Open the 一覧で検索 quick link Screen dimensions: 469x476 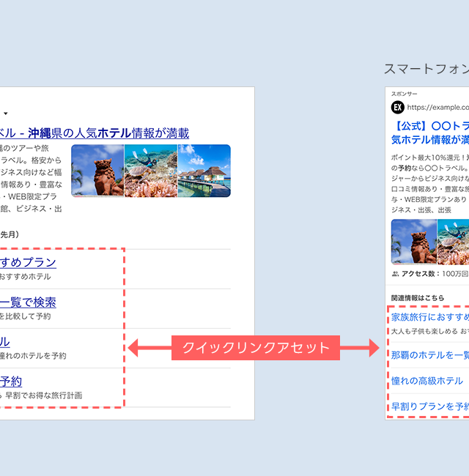click(x=28, y=302)
